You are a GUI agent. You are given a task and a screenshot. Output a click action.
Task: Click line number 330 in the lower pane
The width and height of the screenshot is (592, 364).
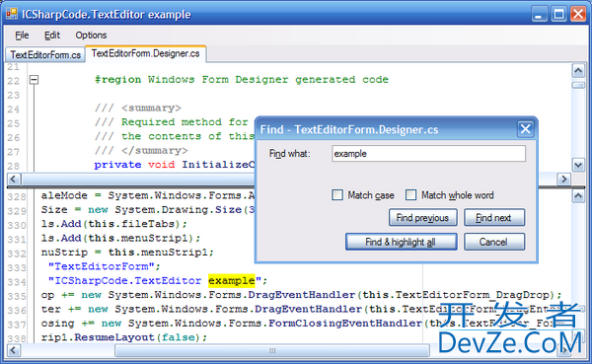point(17,226)
